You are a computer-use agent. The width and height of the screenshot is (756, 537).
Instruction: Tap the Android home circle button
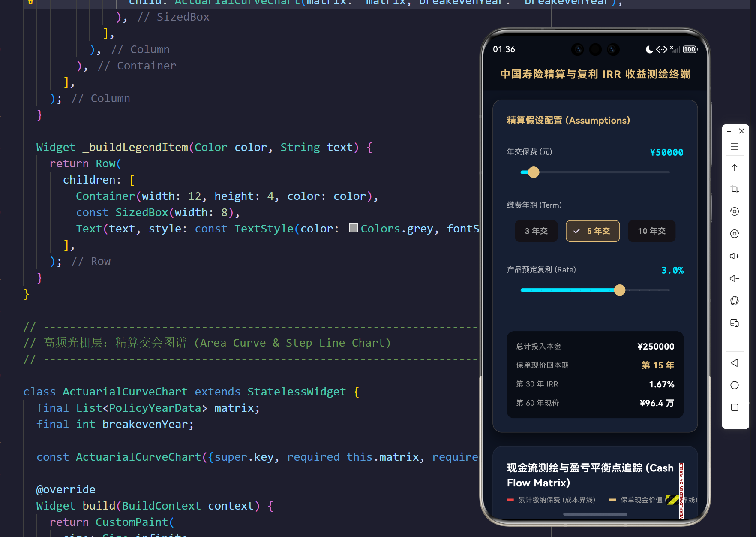click(x=735, y=385)
